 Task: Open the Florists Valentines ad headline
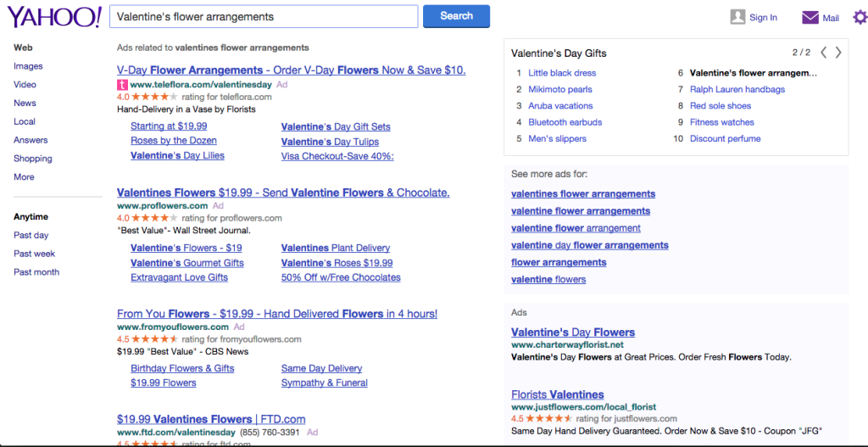click(x=558, y=394)
